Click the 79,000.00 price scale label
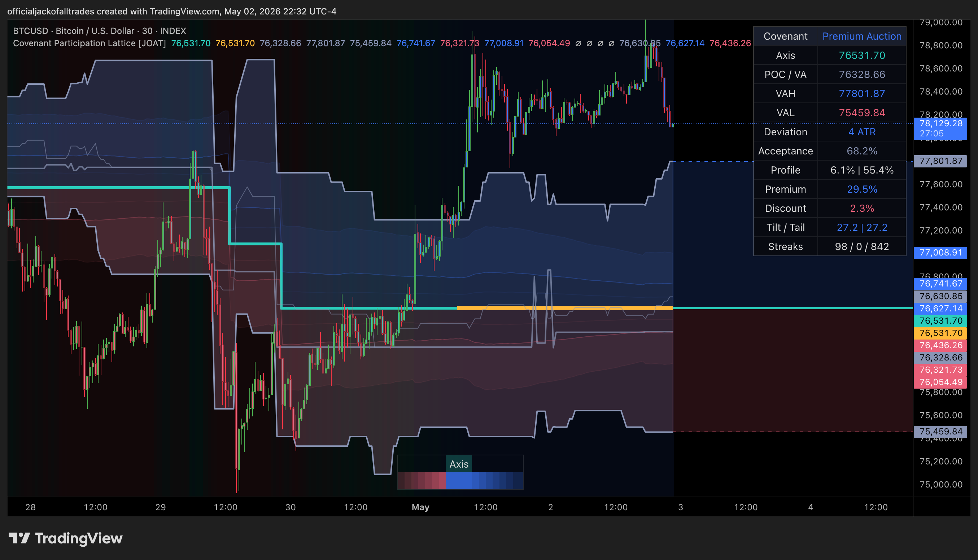978x560 pixels. click(x=941, y=23)
